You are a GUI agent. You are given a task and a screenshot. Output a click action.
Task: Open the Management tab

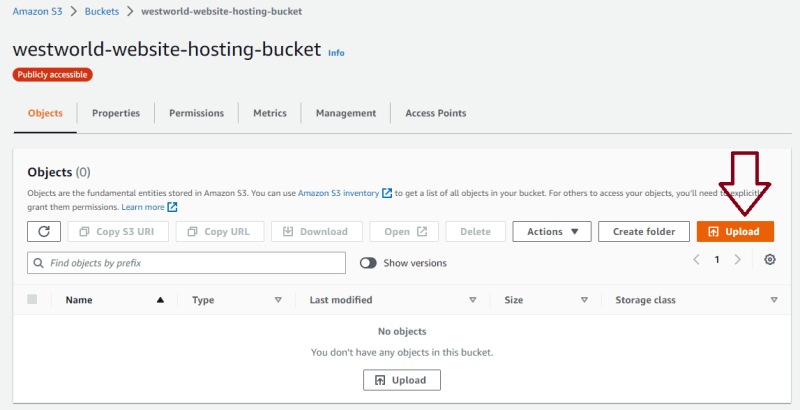pos(346,113)
